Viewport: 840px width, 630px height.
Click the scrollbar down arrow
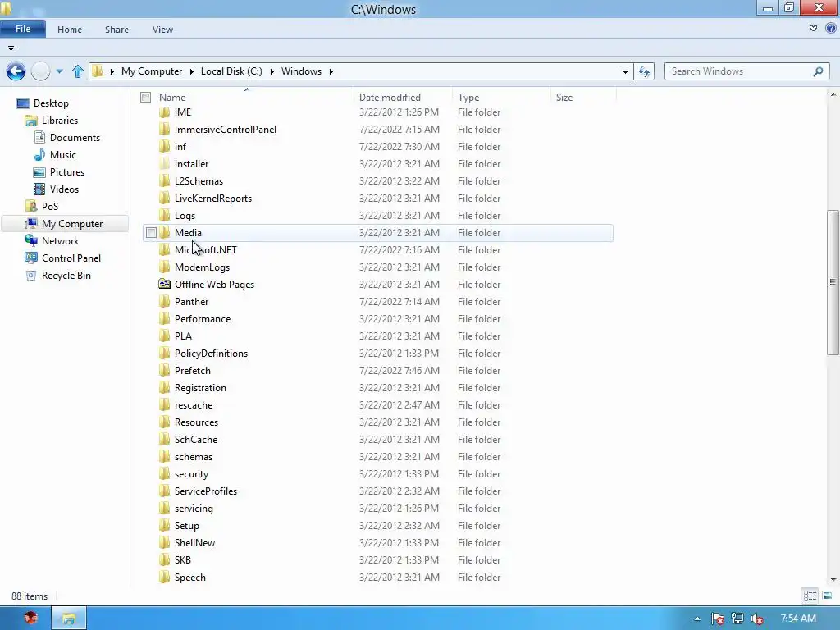pos(833,580)
